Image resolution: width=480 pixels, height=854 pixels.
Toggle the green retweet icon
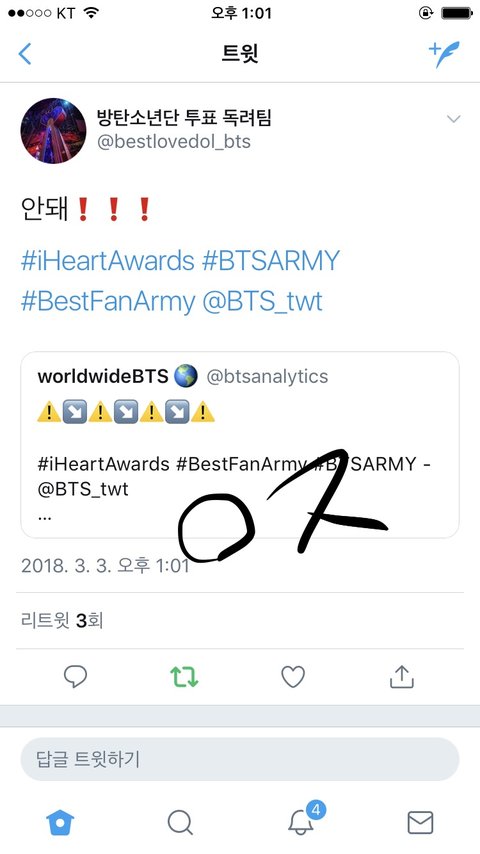[184, 676]
